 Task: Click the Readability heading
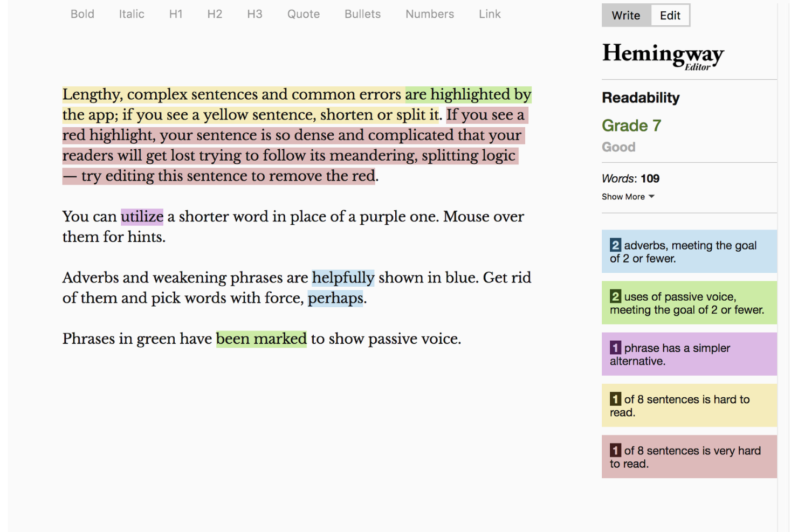pos(641,98)
